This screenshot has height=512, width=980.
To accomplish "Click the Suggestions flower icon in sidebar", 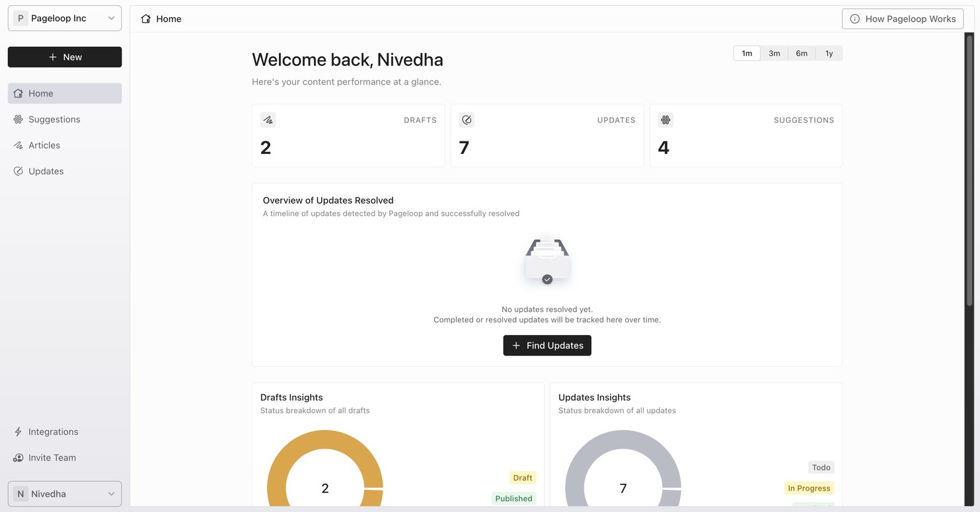I will click(19, 119).
